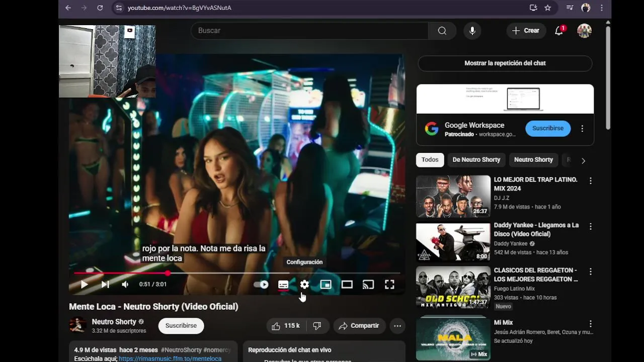The width and height of the screenshot is (644, 362).
Task: Click the youtube.com address bar URL
Action: [x=180, y=8]
